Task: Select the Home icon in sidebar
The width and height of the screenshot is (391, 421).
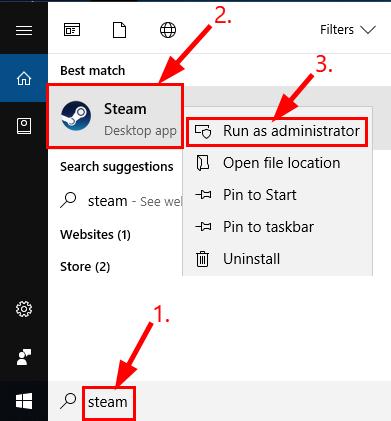Action: 24,79
